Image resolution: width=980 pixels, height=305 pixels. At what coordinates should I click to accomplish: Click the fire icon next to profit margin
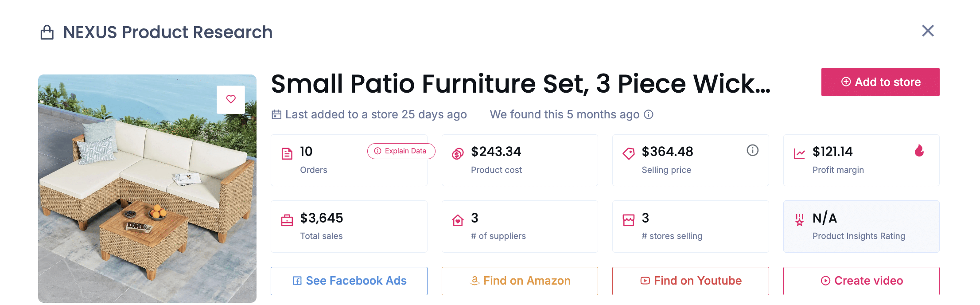pos(920,151)
